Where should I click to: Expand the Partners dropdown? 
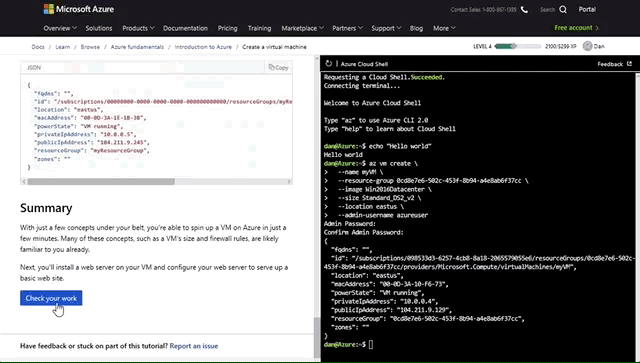(347, 28)
